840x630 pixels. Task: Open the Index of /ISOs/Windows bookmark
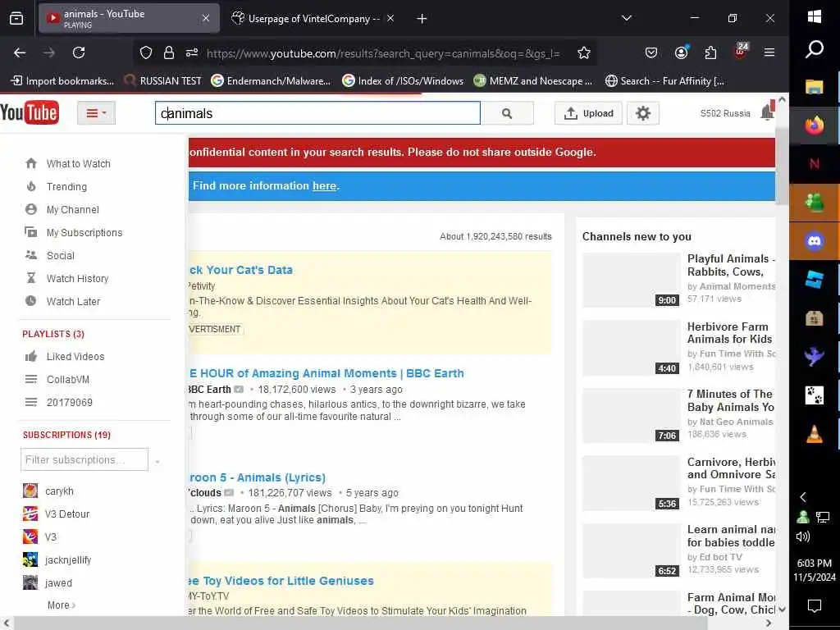(x=403, y=81)
